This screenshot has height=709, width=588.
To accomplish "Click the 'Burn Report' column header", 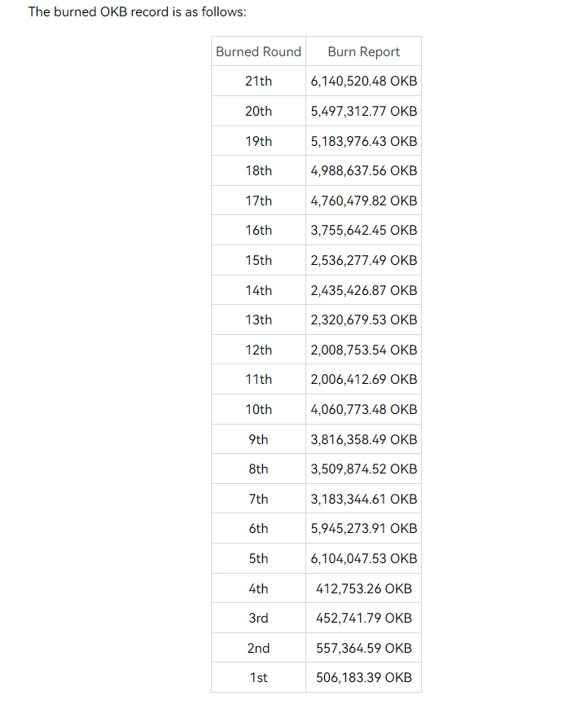I will pyautogui.click(x=363, y=51).
